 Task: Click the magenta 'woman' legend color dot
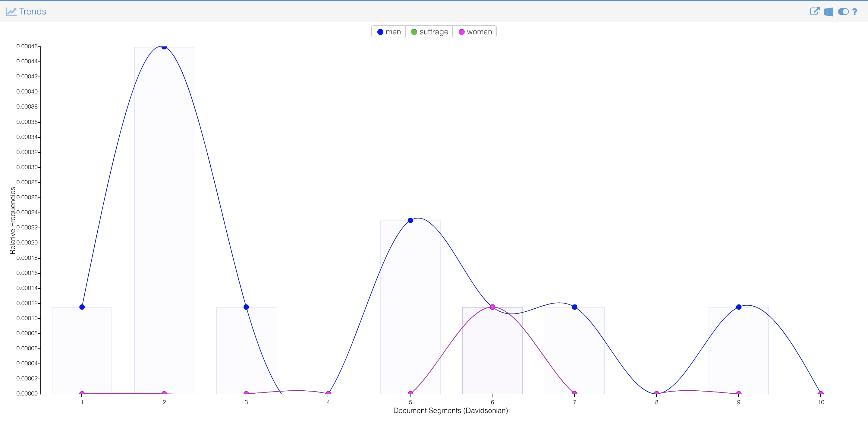(462, 32)
